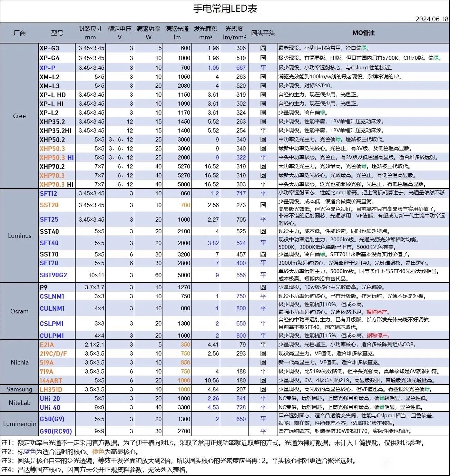Select the G50(G9) model cell

click(x=57, y=419)
